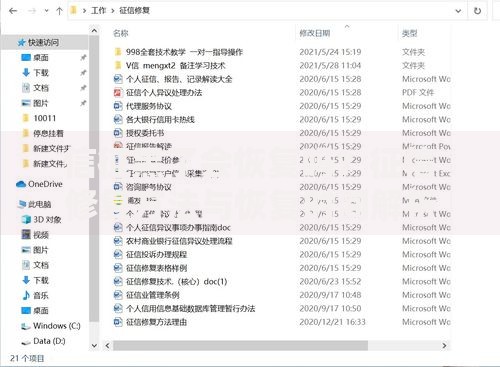Viewport: 500px width, 367px height.
Task: Click the 音乐 note icon
Action: pos(26,295)
